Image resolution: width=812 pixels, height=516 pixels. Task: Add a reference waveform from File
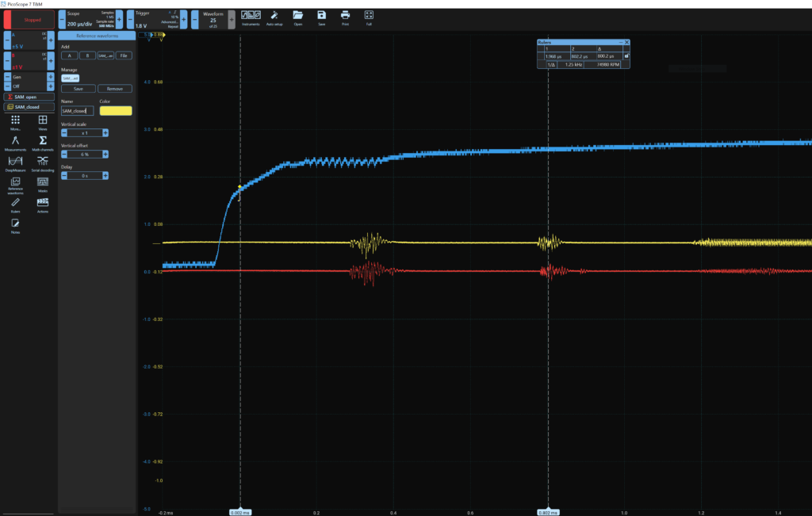coord(124,55)
